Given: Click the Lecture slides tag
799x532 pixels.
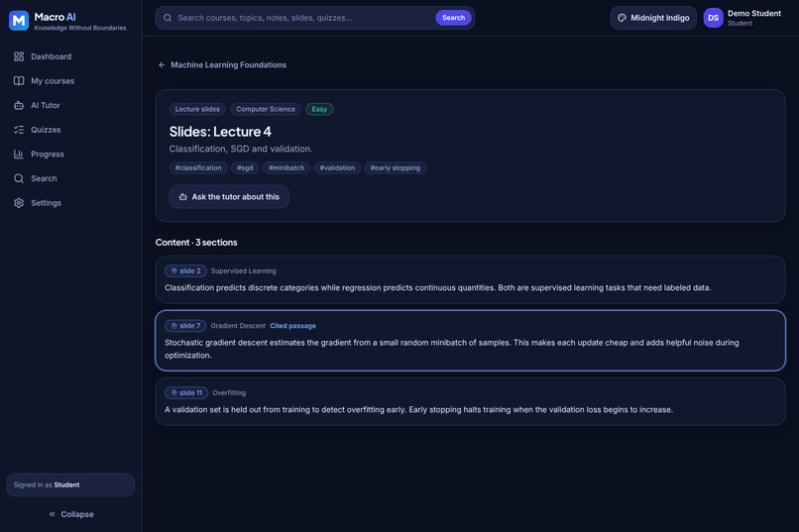Looking at the screenshot, I should coord(197,109).
